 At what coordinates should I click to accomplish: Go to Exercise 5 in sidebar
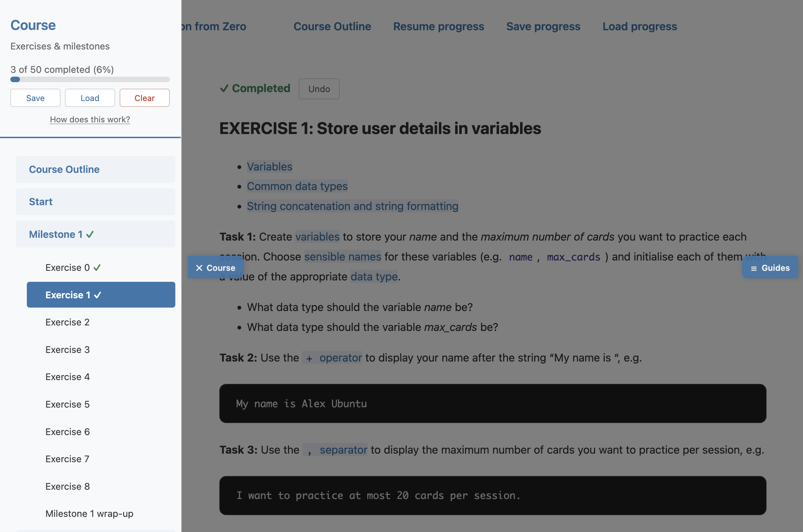101,404
